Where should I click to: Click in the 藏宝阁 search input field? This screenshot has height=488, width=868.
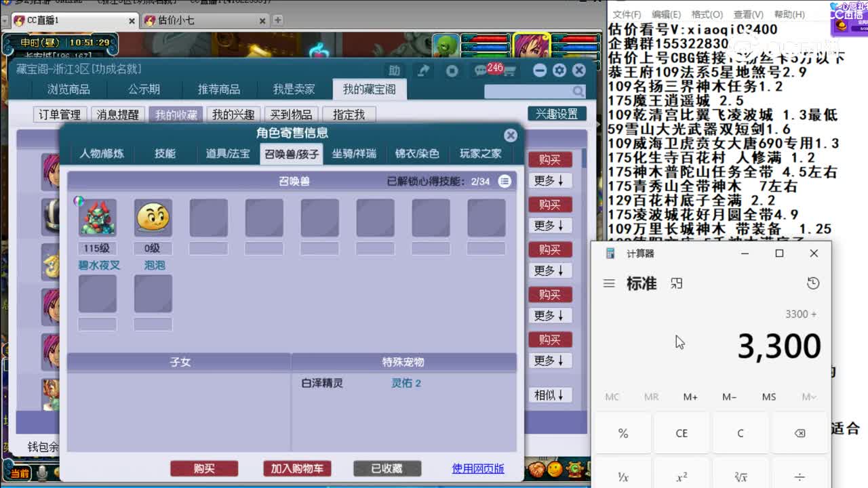[528, 91]
